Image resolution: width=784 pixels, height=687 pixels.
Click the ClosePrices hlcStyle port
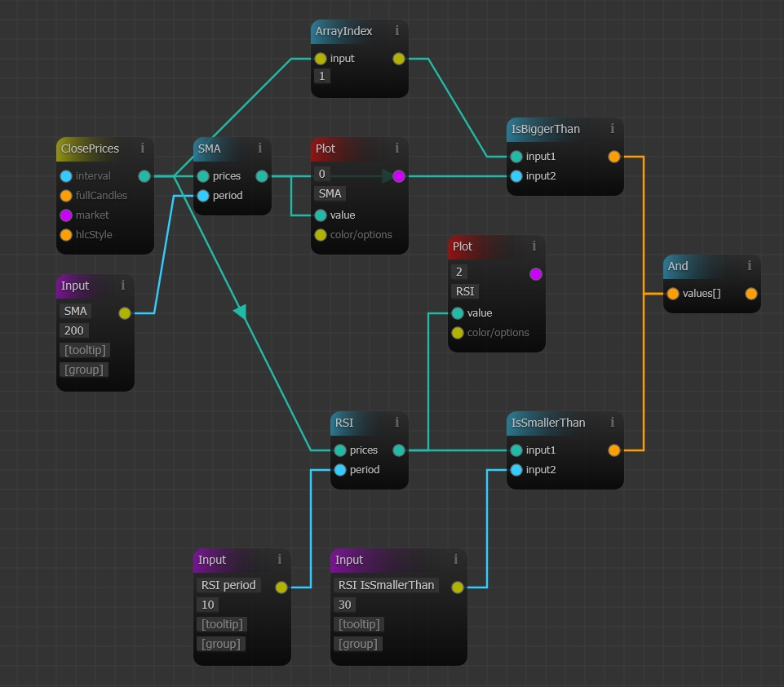pyautogui.click(x=66, y=235)
